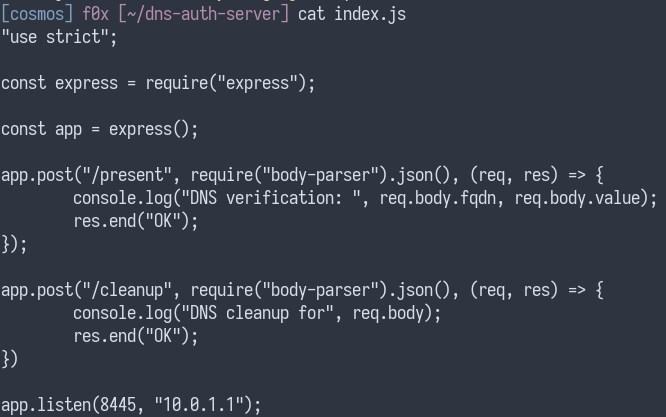Click the "10.0.1.1" address string
Image resolution: width=666 pixels, height=417 pixels.
198,405
